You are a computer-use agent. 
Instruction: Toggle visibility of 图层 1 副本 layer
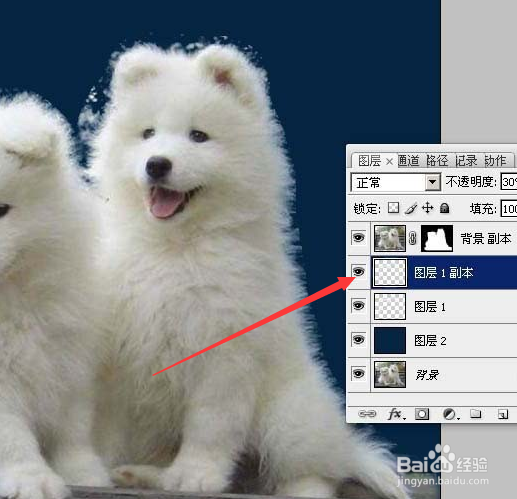[x=358, y=272]
